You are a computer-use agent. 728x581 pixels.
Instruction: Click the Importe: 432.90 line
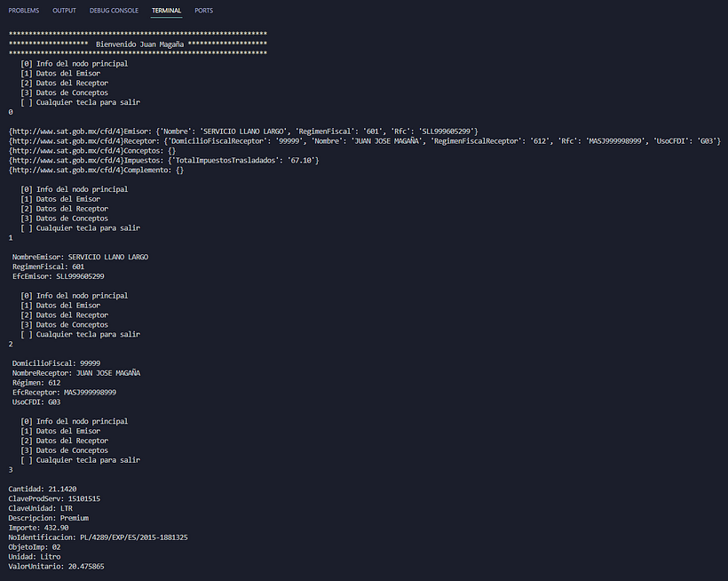pos(38,528)
